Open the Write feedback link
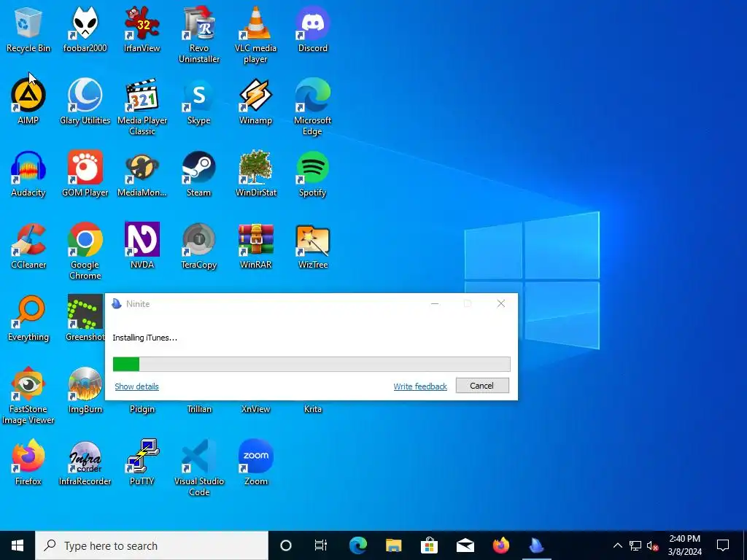 click(420, 386)
